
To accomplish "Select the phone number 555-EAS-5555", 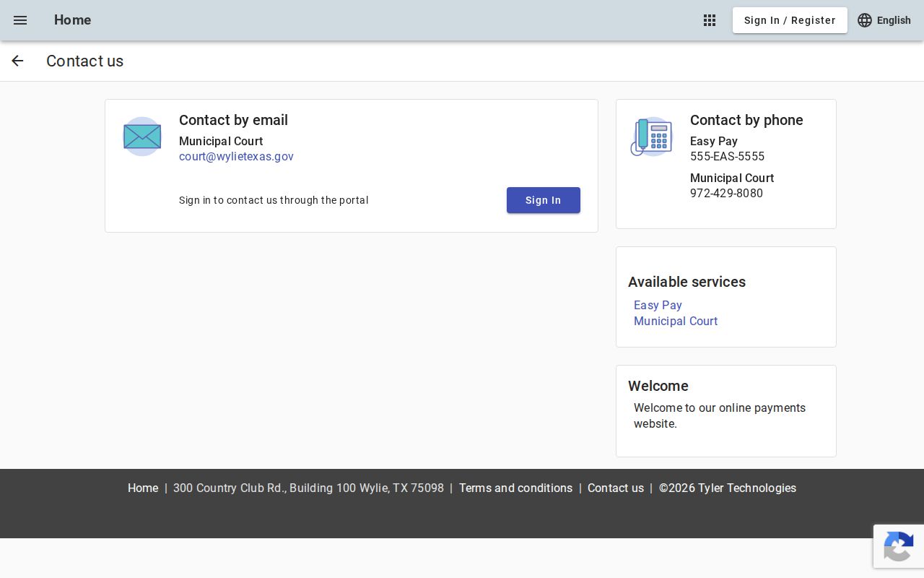I will pos(727,156).
